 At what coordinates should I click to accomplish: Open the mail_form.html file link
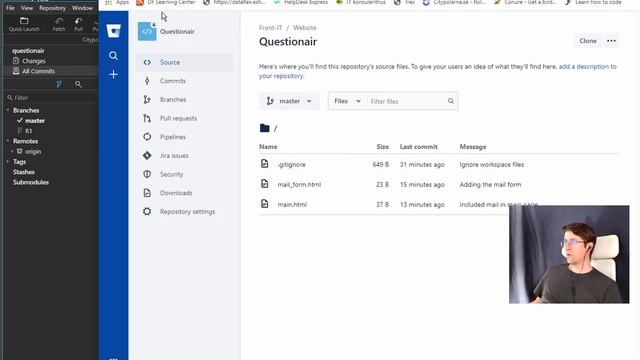pos(299,184)
